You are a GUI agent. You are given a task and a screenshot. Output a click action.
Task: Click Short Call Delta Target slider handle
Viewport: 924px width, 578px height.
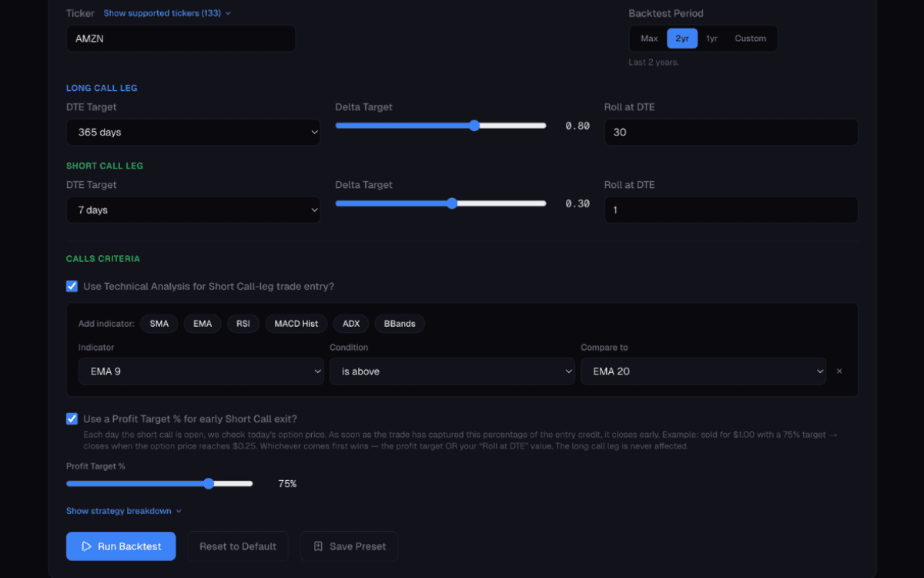click(x=452, y=203)
